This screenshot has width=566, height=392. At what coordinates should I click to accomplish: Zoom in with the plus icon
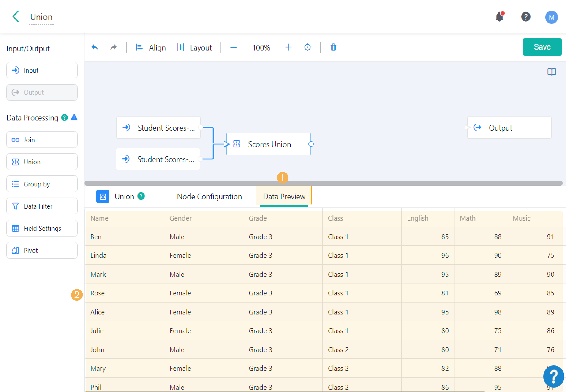[x=288, y=47]
